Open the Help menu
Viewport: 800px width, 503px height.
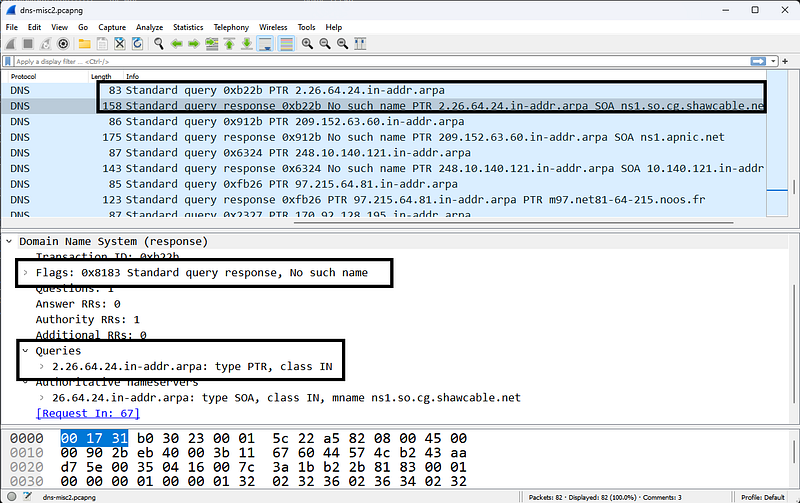coord(334,27)
